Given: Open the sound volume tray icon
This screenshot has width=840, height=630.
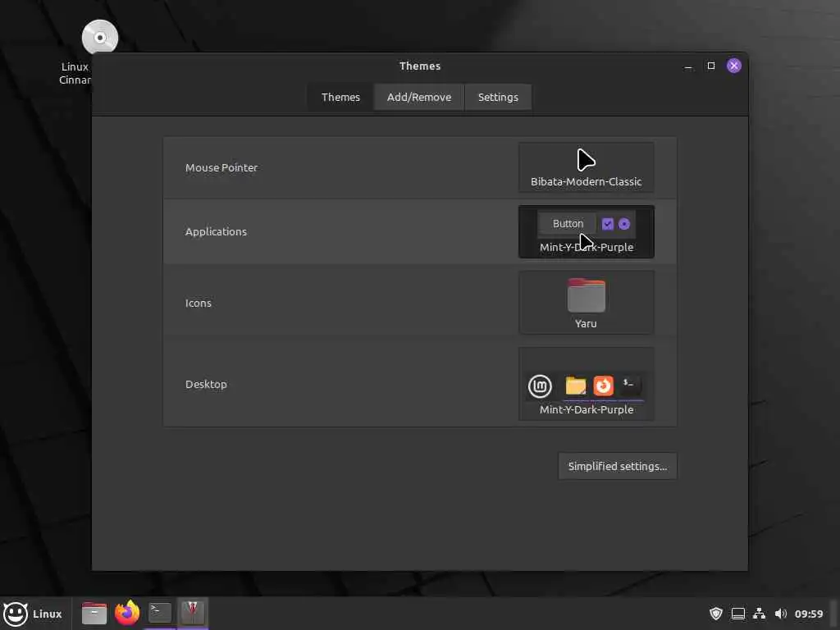Looking at the screenshot, I should [x=781, y=614].
